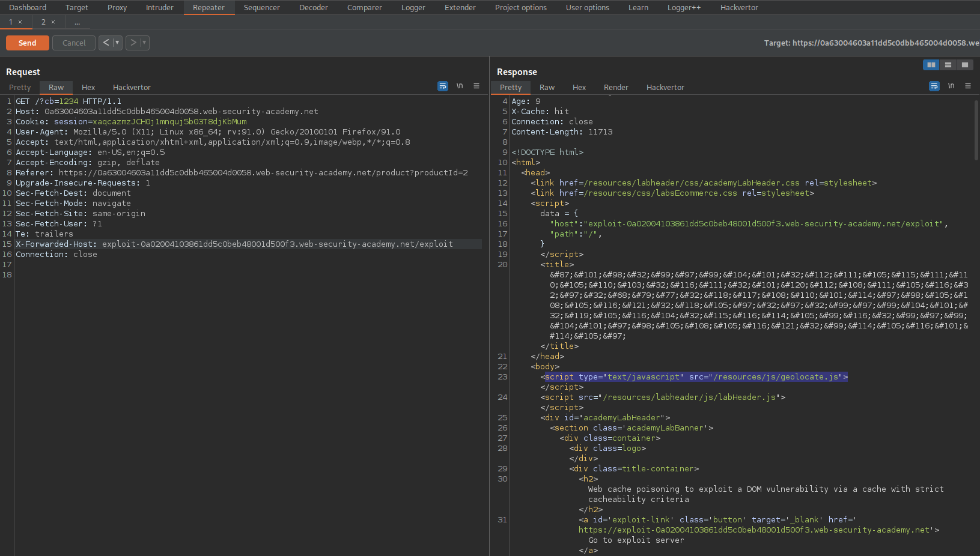
Task: Open the Proxy tab
Action: [117, 7]
